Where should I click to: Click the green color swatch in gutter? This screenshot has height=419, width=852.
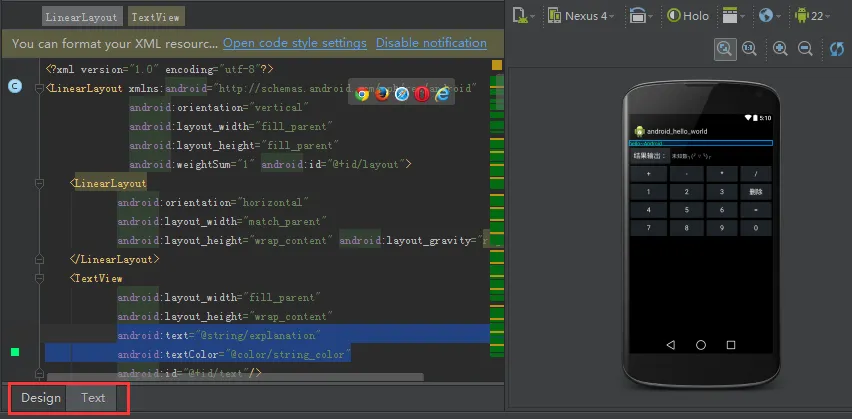(x=15, y=352)
